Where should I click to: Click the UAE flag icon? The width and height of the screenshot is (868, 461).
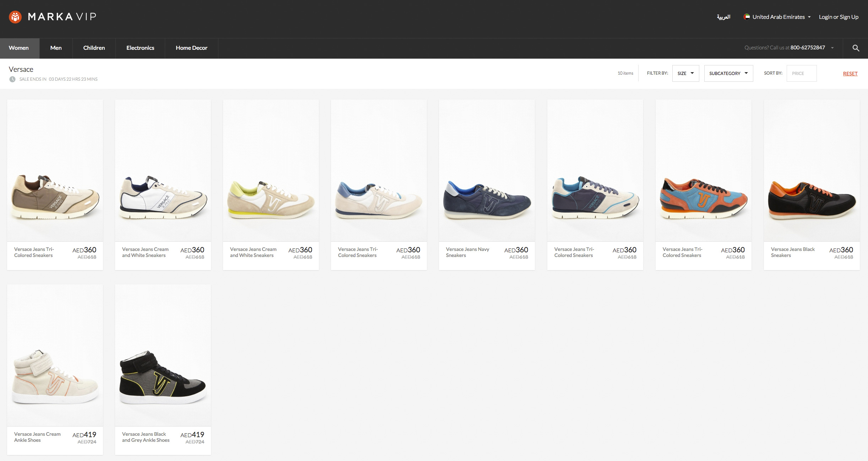click(747, 17)
